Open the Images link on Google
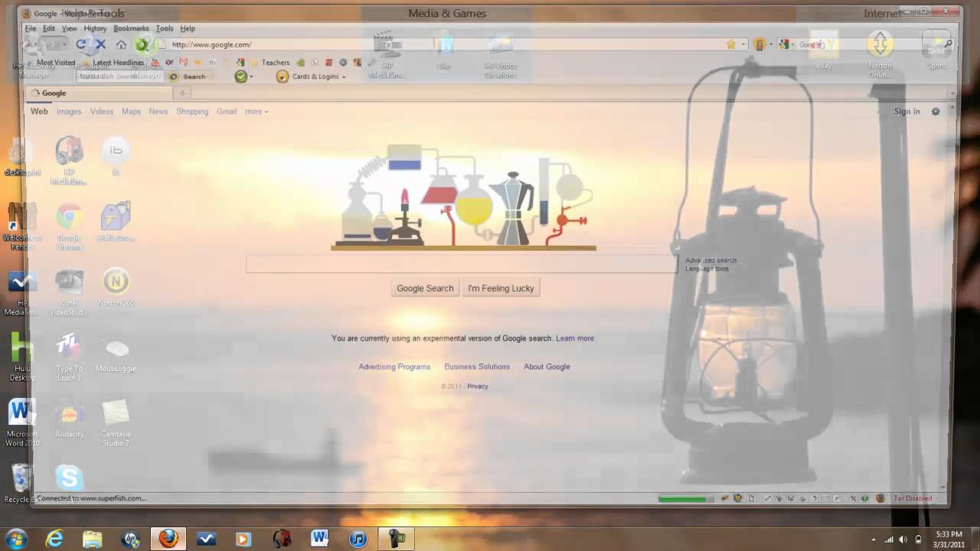980x551 pixels. coord(69,112)
